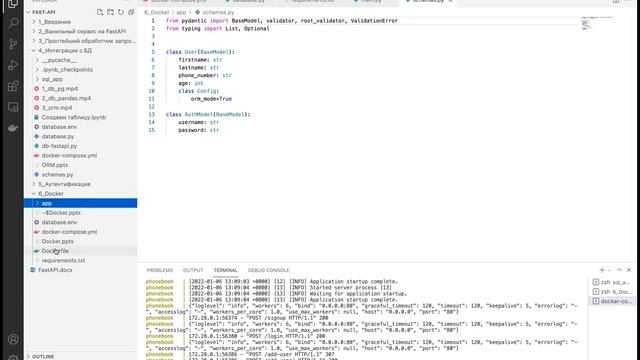Click the 'POST /login HTTP/1.1' terminal line
The image size is (640, 360).
pyautogui.click(x=257, y=336)
